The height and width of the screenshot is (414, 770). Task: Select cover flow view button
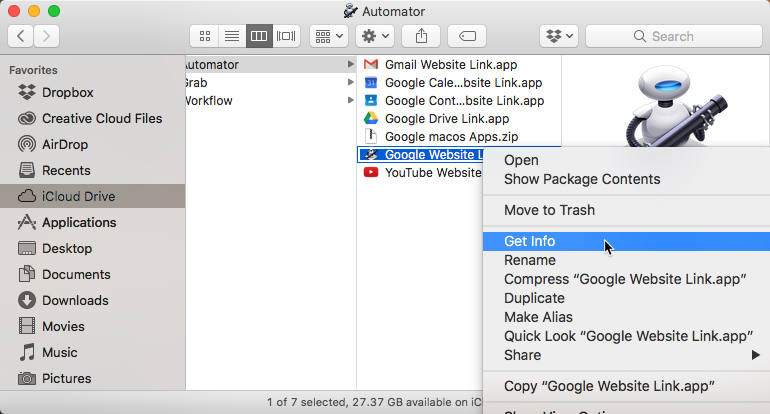coord(286,36)
